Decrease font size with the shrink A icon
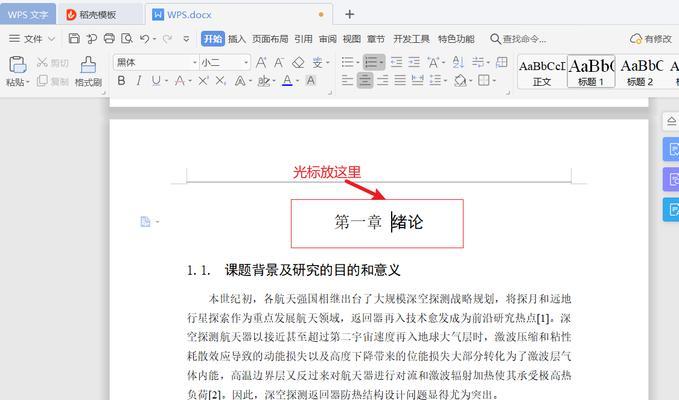 point(279,63)
